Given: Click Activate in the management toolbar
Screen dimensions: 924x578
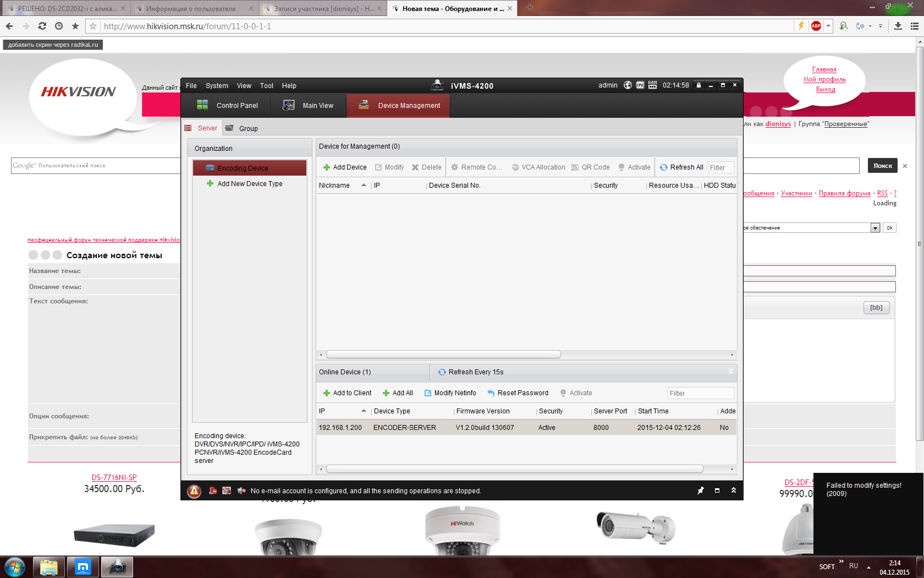Looking at the screenshot, I should 634,167.
